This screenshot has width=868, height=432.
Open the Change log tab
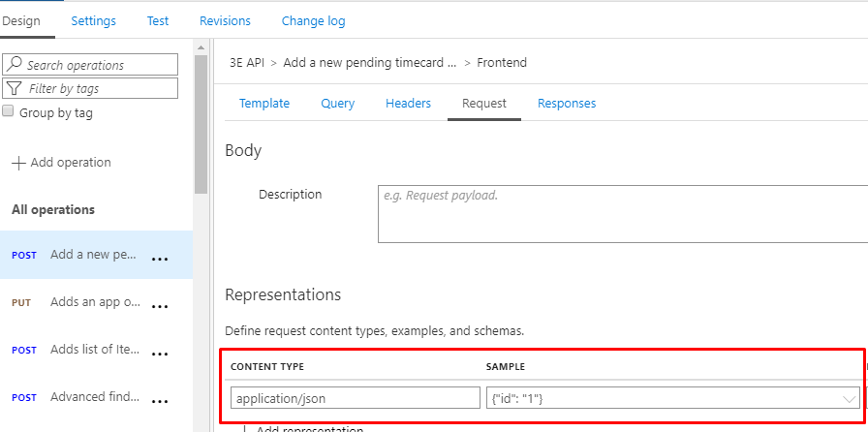tap(313, 21)
